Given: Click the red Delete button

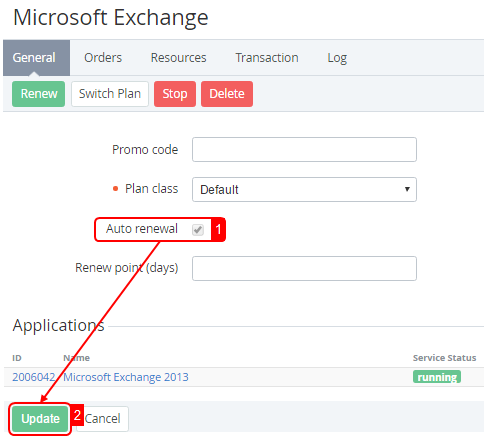Looking at the screenshot, I should pos(227,94).
